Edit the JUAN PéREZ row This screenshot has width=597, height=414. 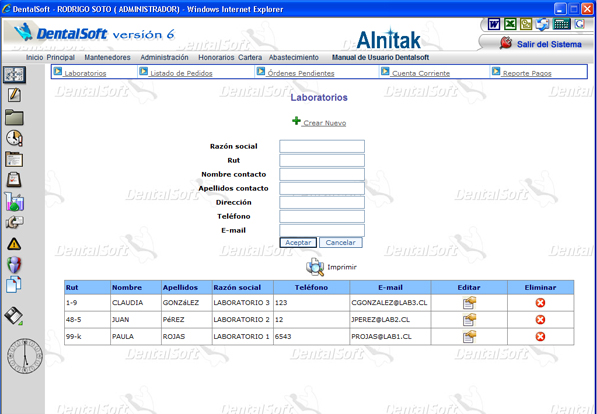pos(469,320)
